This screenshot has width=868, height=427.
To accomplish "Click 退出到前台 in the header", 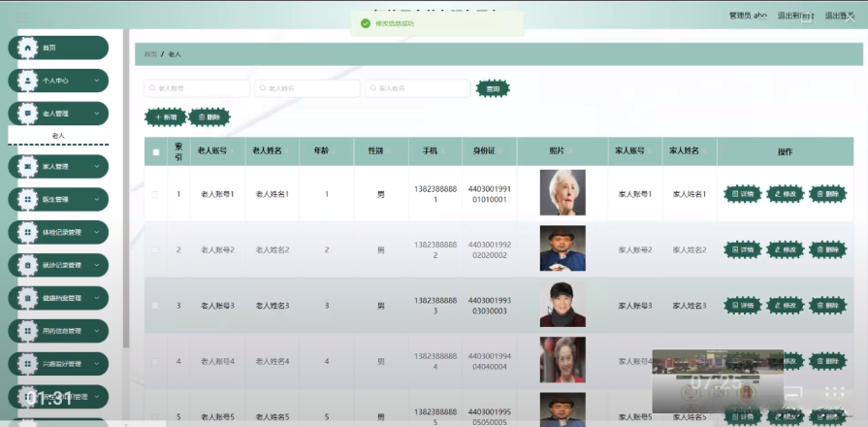I will point(795,16).
